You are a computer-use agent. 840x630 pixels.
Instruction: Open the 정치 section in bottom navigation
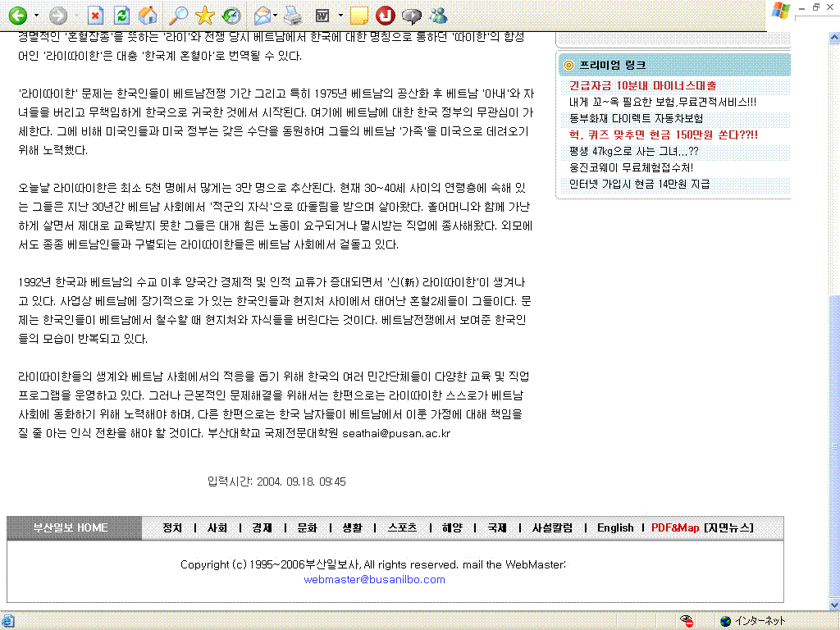pos(172,527)
